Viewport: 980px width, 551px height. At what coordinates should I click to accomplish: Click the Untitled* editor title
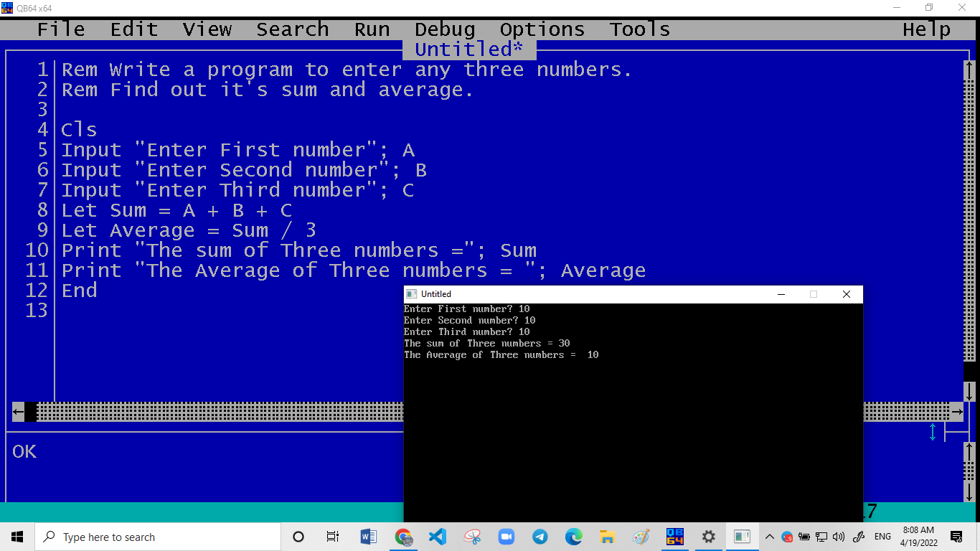(x=469, y=50)
